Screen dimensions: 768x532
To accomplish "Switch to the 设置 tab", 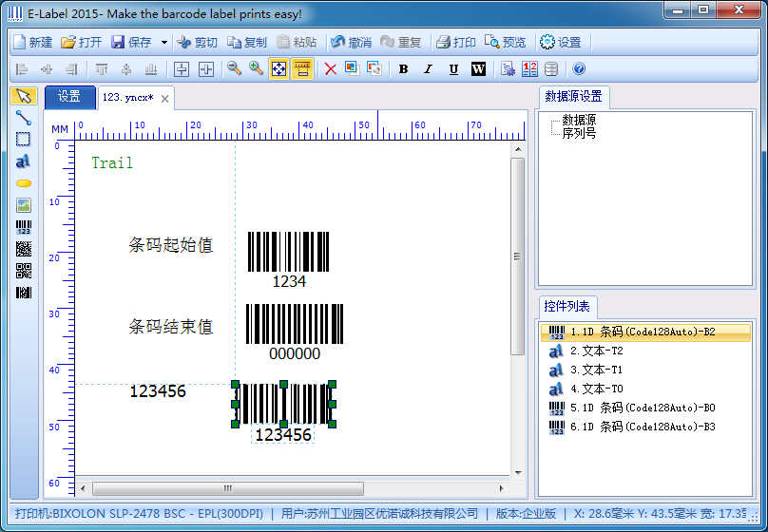I will point(69,97).
